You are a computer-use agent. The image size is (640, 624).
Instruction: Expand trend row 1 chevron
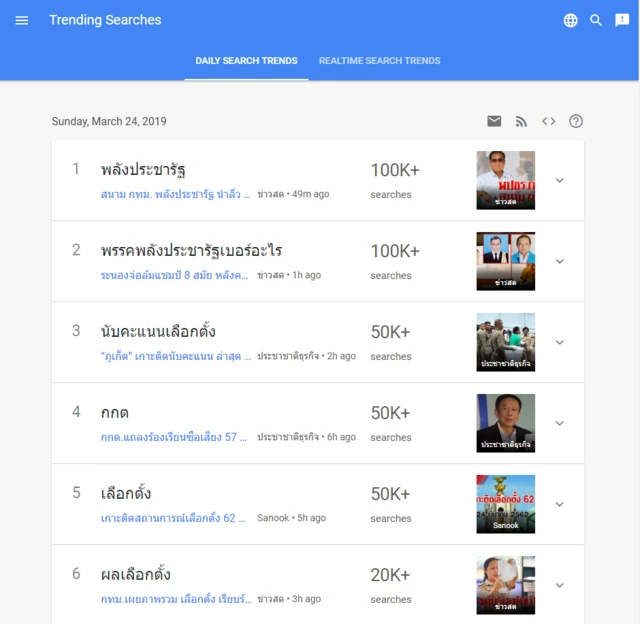[x=559, y=180]
